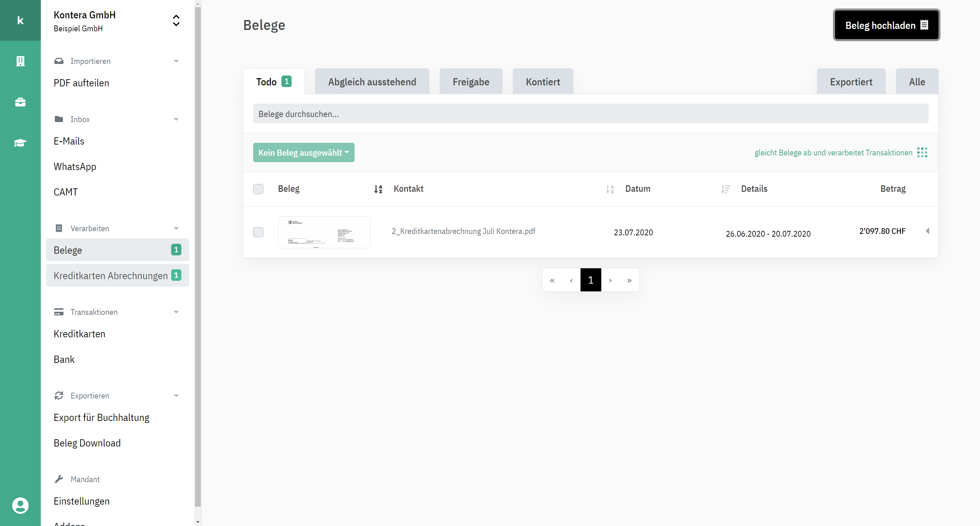This screenshot has height=526, width=980.
Task: Switch to the Exportiert tab
Action: [851, 81]
